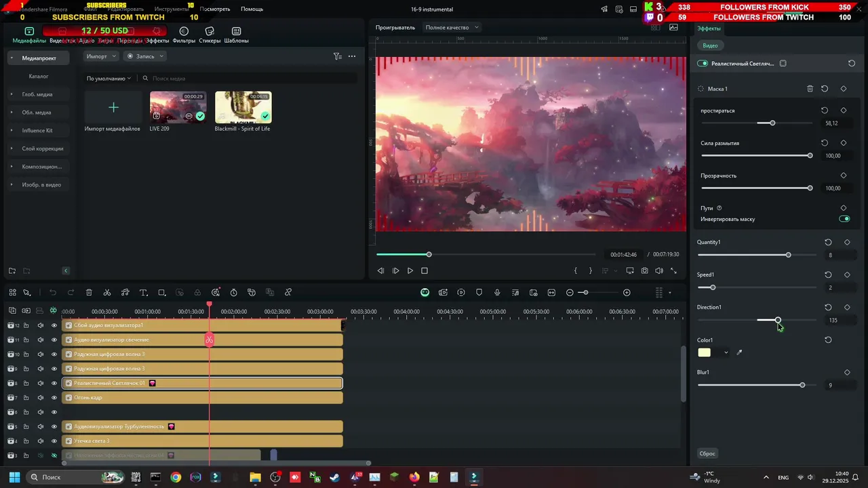Zoom out the timeline with the minus icon
Image resolution: width=868 pixels, height=488 pixels.
coord(570,293)
